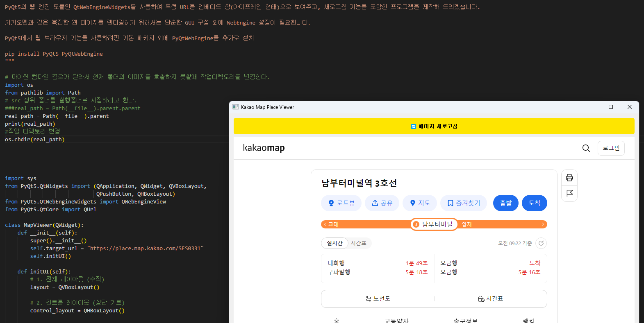The image size is (644, 323).
Task: Close the Kakao Map Place Viewer window
Action: pos(630,107)
